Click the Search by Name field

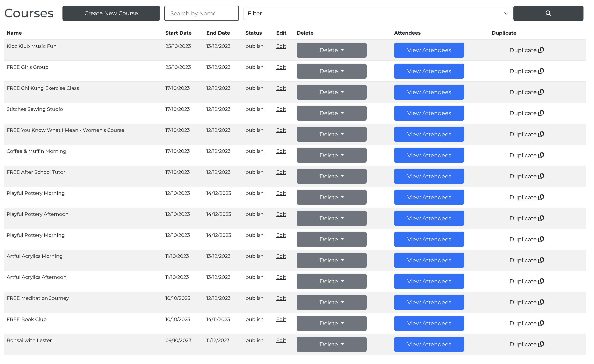pyautogui.click(x=201, y=13)
